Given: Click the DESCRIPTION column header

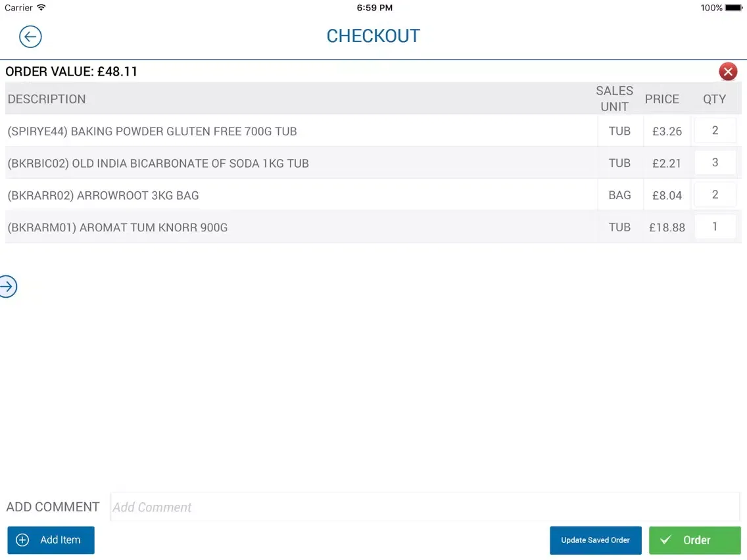Looking at the screenshot, I should click(x=47, y=99).
